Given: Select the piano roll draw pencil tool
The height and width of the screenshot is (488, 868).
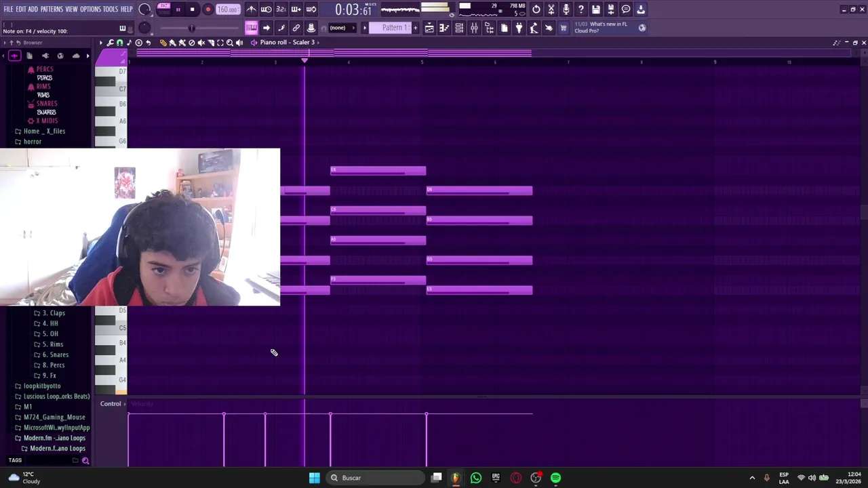Looking at the screenshot, I should coord(163,43).
